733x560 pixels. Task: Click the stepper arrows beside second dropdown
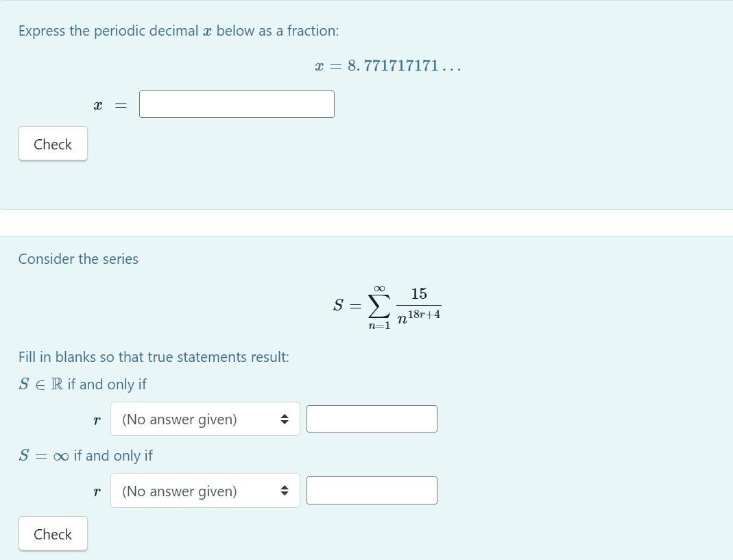[x=285, y=491]
